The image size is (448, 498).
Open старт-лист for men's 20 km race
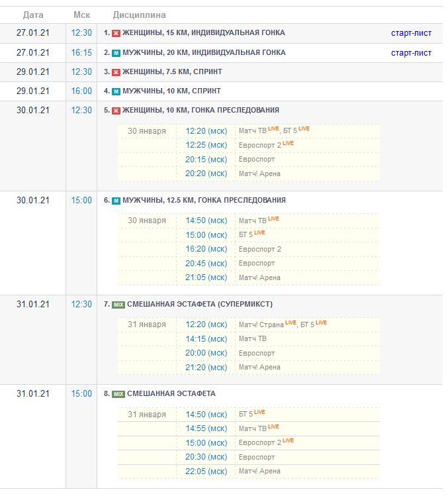[x=411, y=53]
